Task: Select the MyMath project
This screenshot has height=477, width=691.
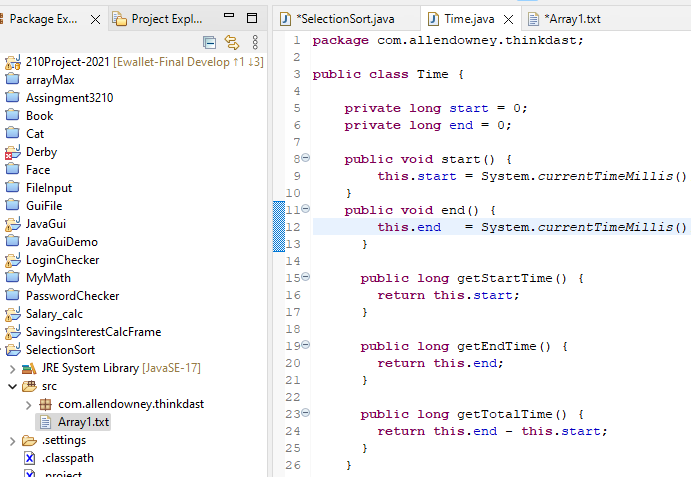Action: click(x=48, y=278)
